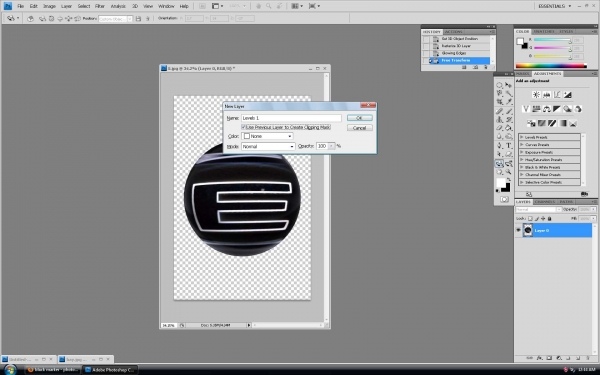Viewport: 600px width, 375px height.
Task: Click Cancel in New Layer dialog
Action: point(359,128)
